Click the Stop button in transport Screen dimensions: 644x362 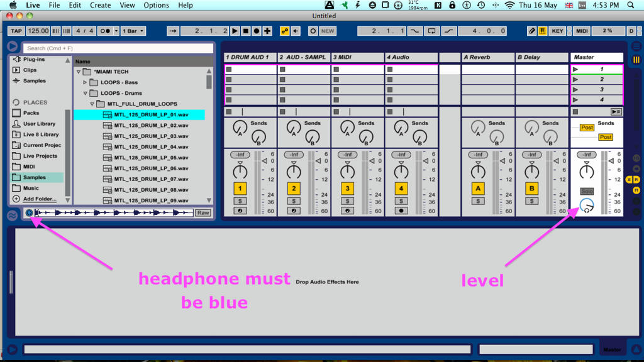click(x=246, y=31)
